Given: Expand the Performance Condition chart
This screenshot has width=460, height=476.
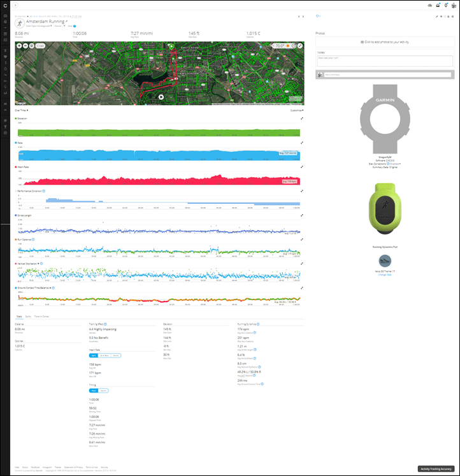Looking at the screenshot, I should coord(302,191).
